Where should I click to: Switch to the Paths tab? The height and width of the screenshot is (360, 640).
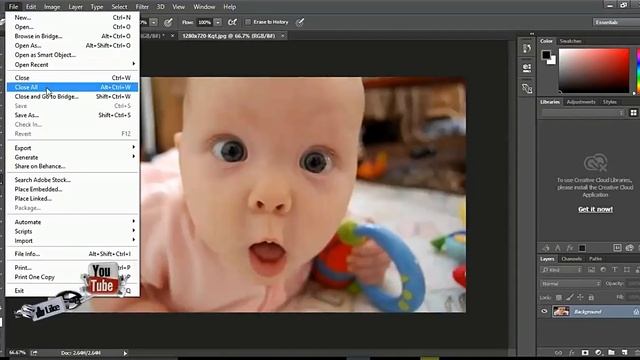click(x=595, y=259)
